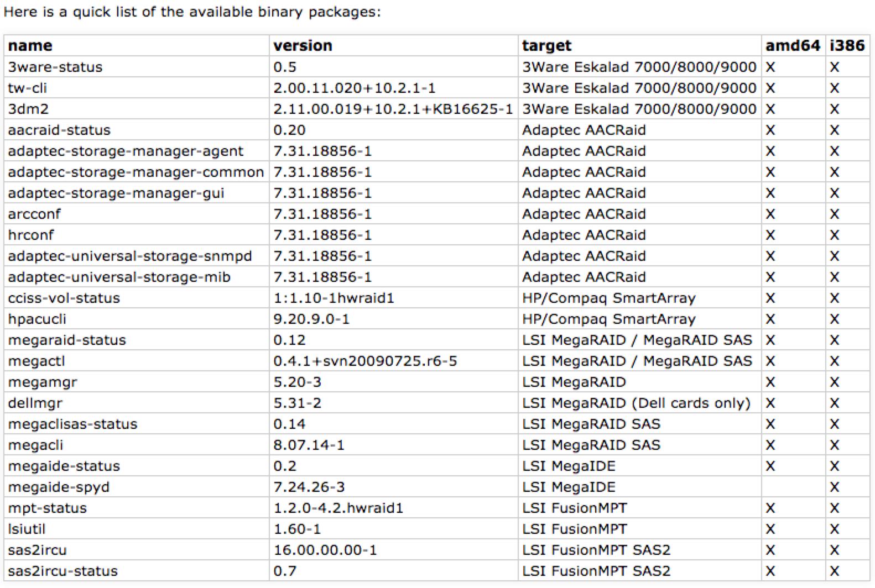Image resolution: width=875 pixels, height=588 pixels.
Task: Click version "0.4.1+svn20090725.r6-5"
Action: (365, 361)
